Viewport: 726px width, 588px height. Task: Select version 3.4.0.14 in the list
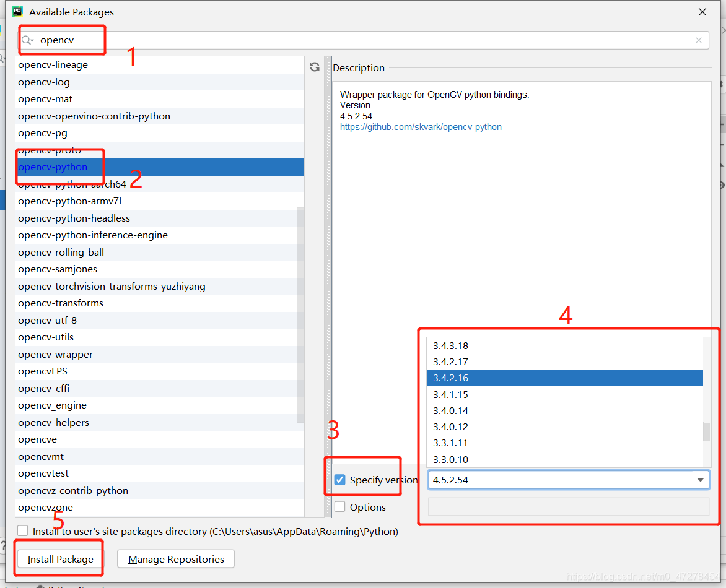(565, 411)
